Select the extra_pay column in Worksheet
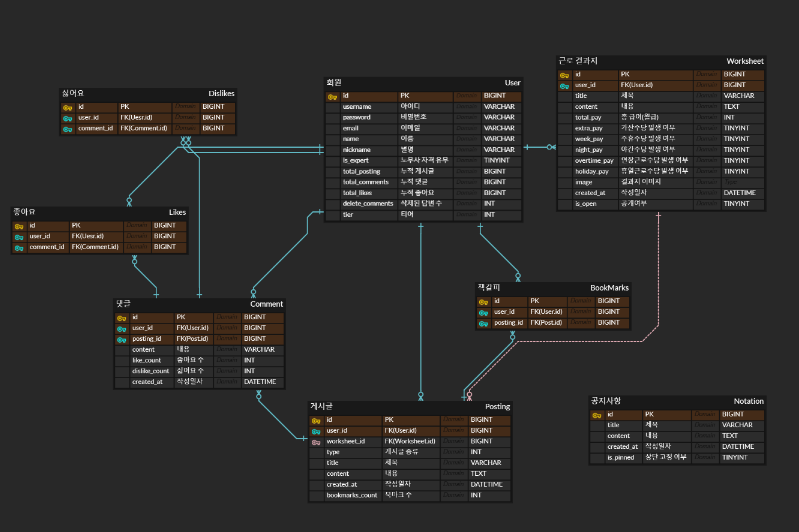 [x=661, y=128]
